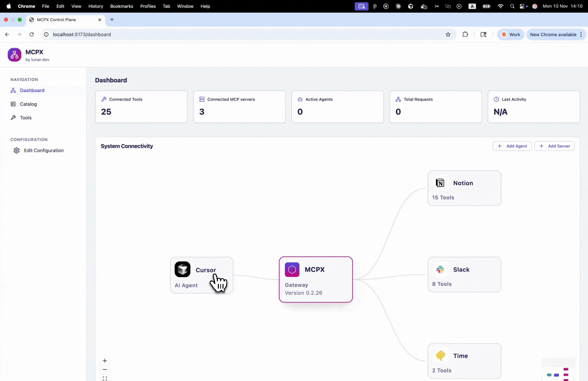Zoom in on the connectivity graph
This screenshot has height=381, width=588.
(105, 361)
